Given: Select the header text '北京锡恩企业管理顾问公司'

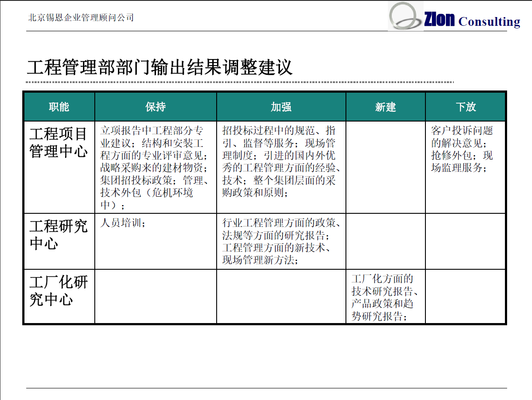Looking at the screenshot, I should click(81, 18).
